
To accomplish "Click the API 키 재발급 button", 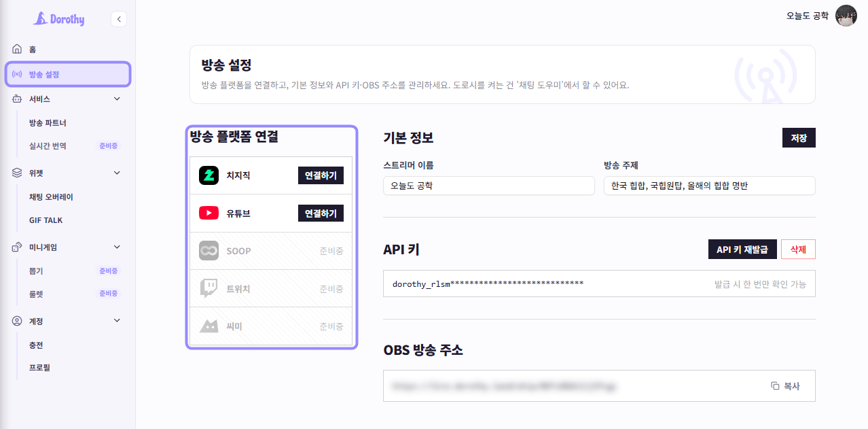I will tap(742, 250).
